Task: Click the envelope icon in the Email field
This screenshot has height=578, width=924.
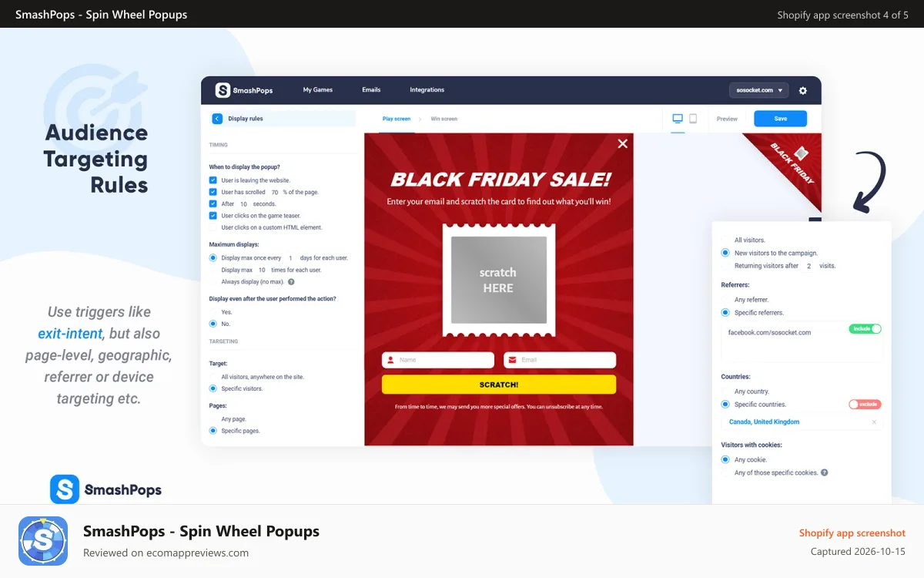Action: click(513, 360)
